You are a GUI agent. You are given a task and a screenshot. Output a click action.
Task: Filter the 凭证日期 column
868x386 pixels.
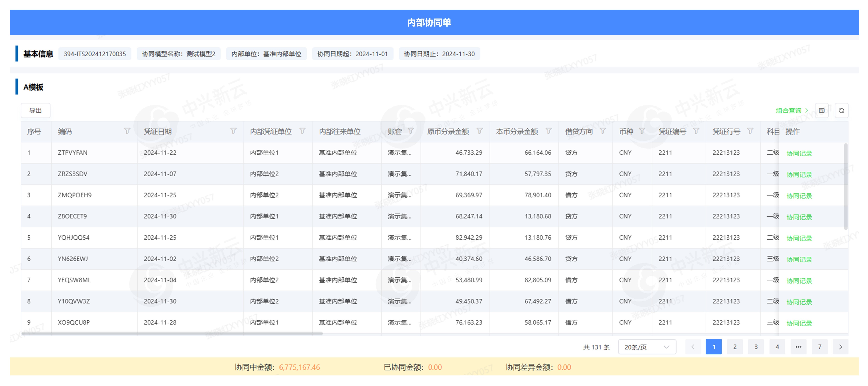[x=233, y=131]
